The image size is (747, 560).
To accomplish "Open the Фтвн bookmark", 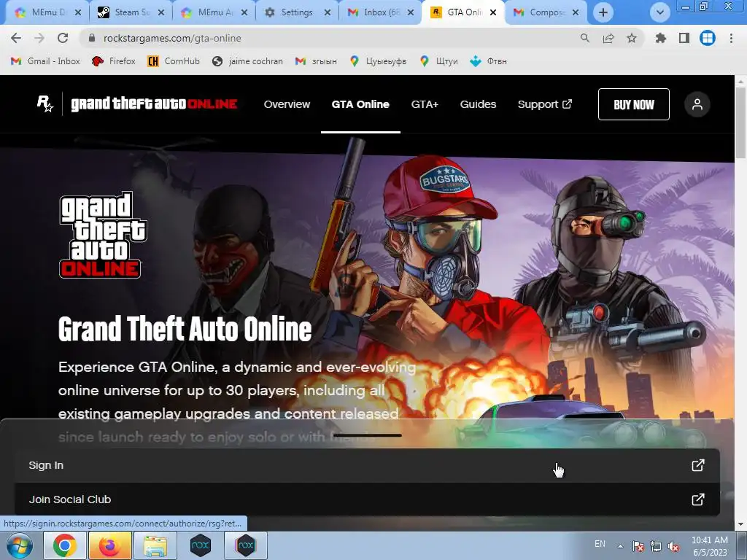I will click(x=488, y=61).
